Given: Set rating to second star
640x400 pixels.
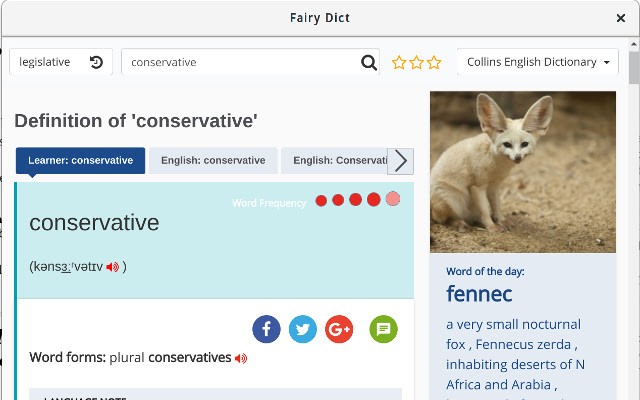Looking at the screenshot, I should coord(416,63).
